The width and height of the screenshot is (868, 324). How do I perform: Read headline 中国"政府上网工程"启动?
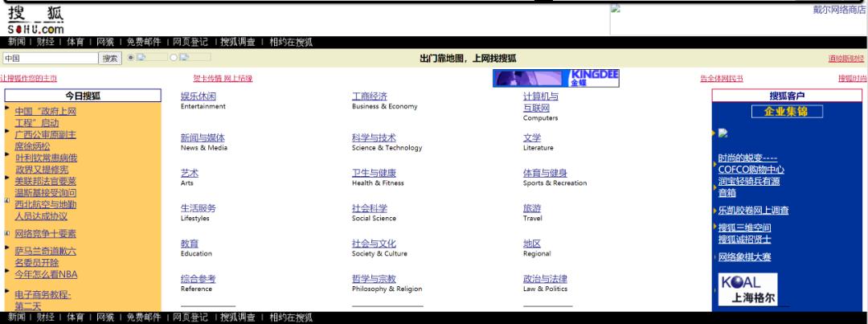(x=45, y=117)
